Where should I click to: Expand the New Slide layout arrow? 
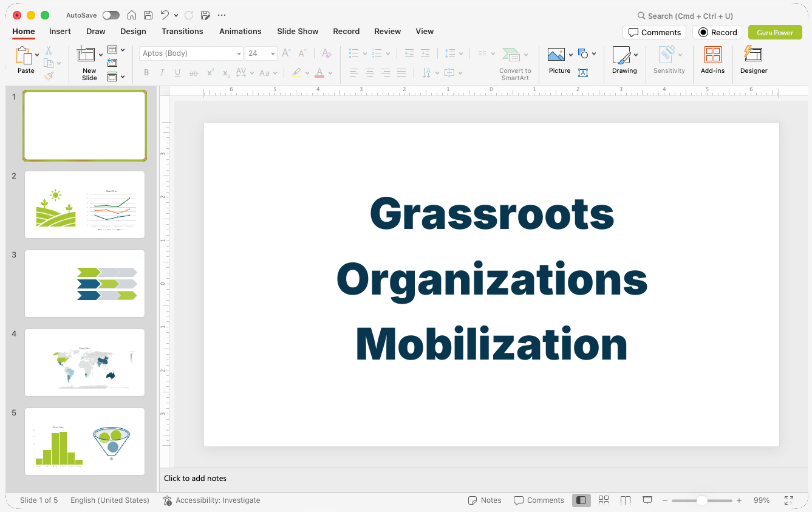click(x=101, y=55)
